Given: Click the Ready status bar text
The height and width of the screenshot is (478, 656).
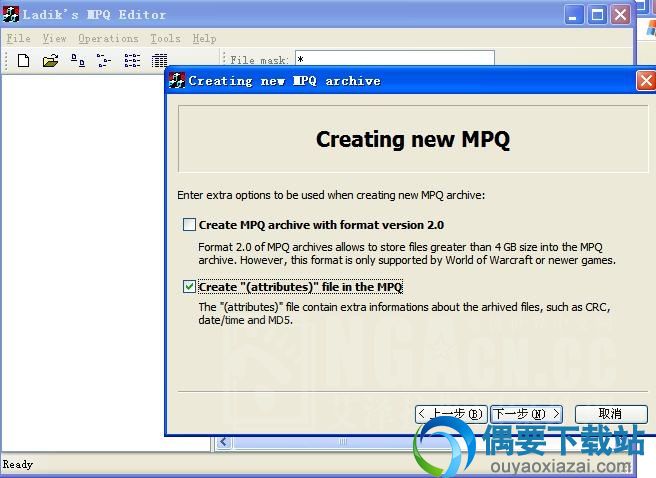Looking at the screenshot, I should coord(18,464).
